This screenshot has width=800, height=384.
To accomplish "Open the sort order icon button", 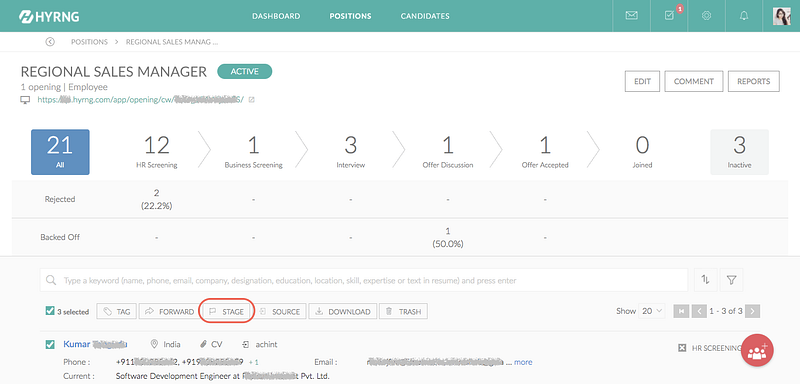I will coord(706,280).
